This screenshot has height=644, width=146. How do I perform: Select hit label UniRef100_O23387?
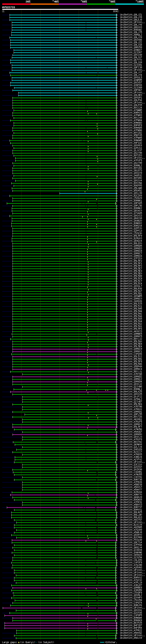coord(131,53)
